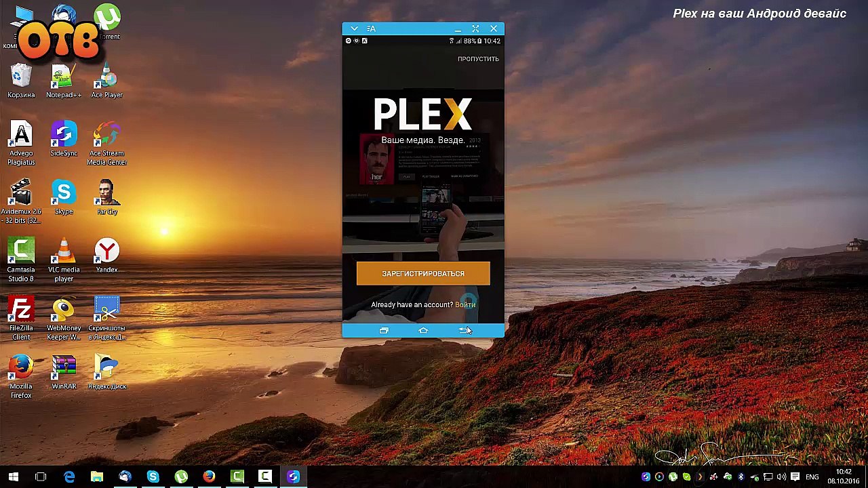Tap the Android back button
The image size is (868, 488).
(463, 330)
